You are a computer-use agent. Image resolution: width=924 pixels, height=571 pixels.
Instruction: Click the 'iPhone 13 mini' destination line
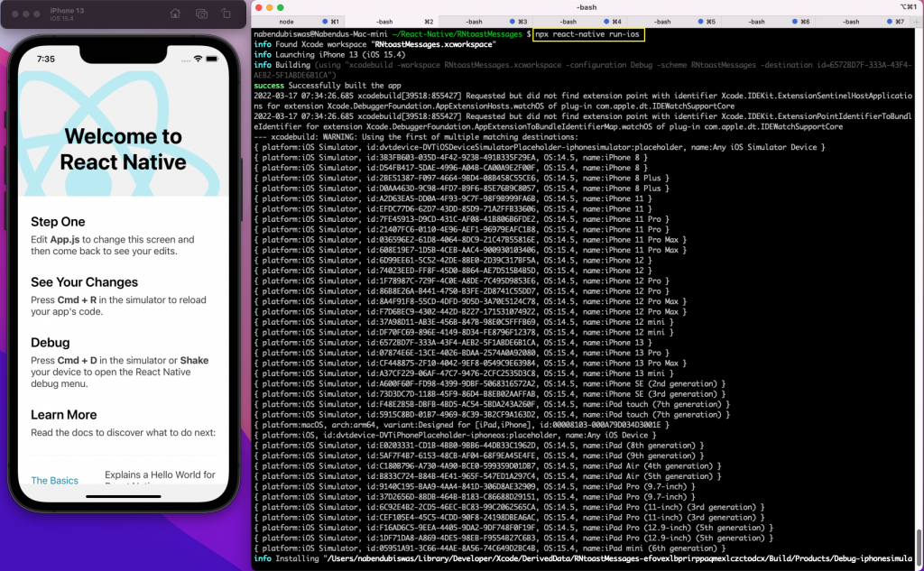click(x=464, y=373)
